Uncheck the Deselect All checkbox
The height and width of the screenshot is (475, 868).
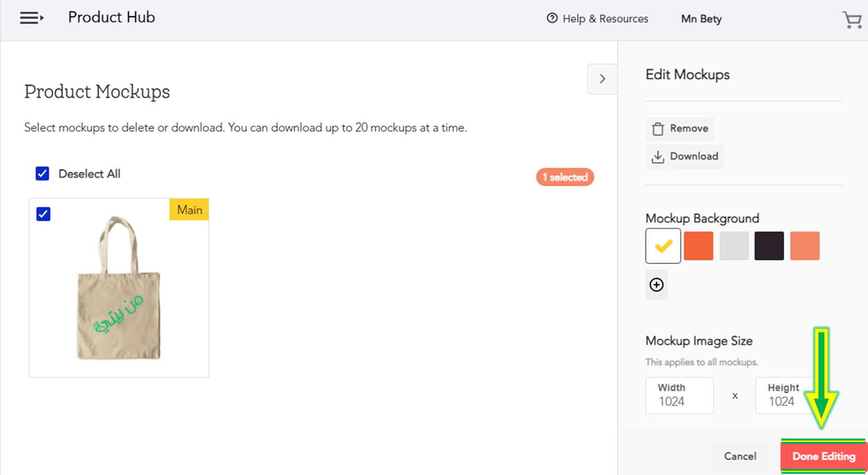pyautogui.click(x=42, y=174)
